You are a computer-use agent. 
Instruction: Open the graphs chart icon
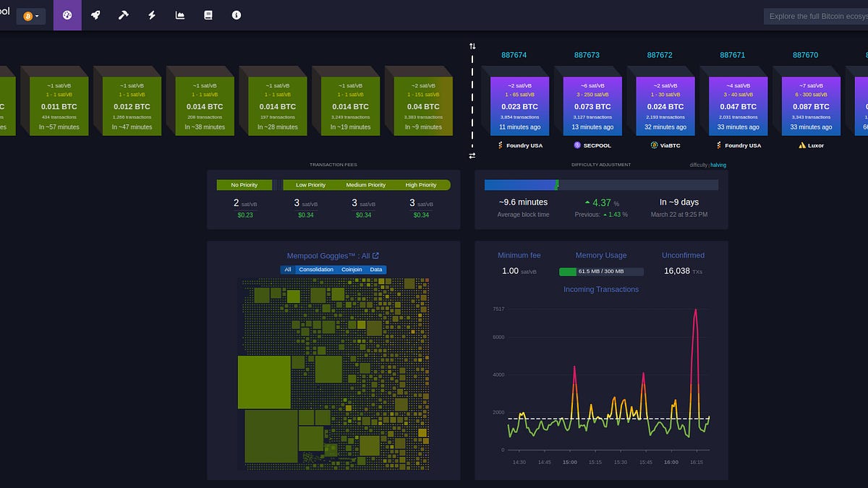tap(180, 15)
